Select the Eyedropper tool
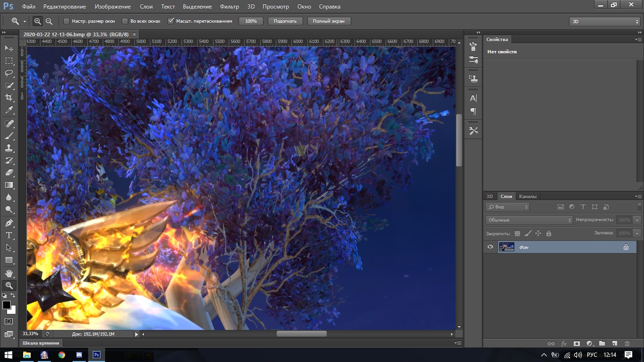Image resolution: width=644 pixels, height=362 pixels. point(9,110)
